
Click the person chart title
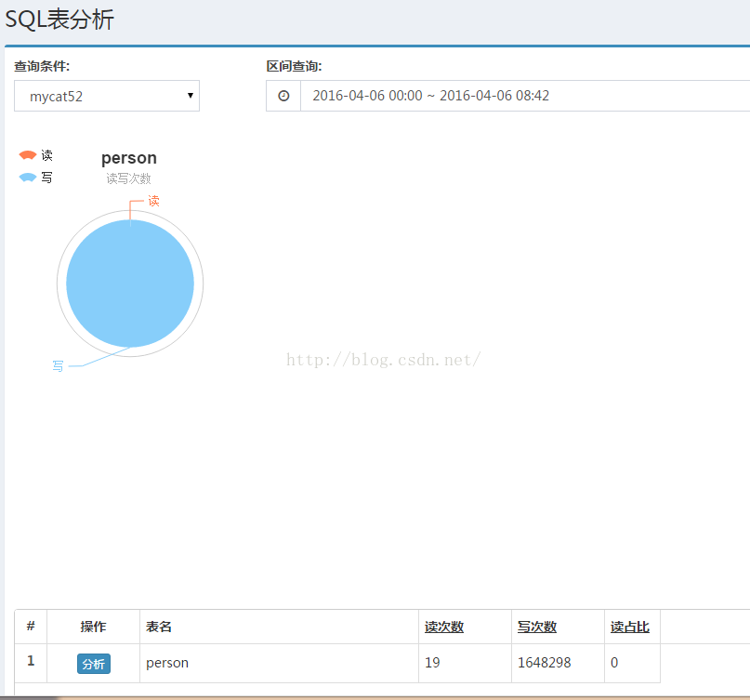(129, 158)
